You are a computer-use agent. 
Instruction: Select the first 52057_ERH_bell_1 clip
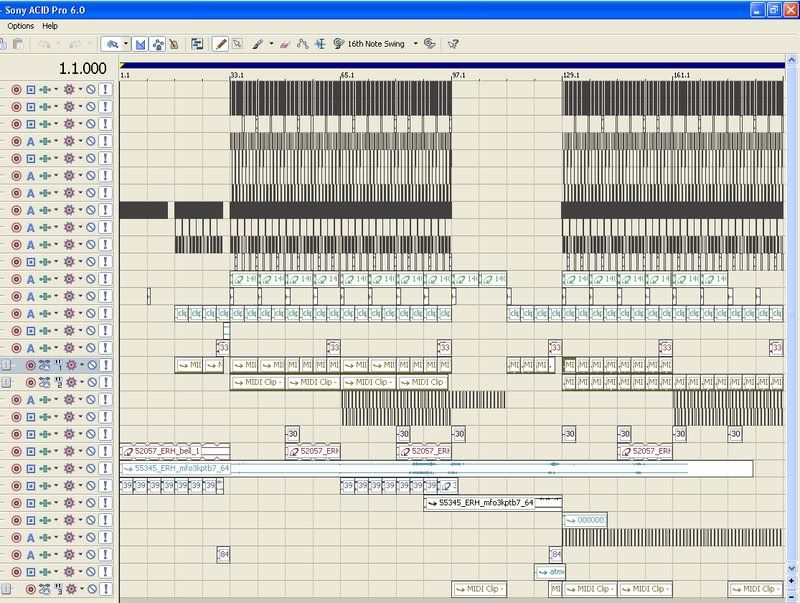(x=175, y=451)
